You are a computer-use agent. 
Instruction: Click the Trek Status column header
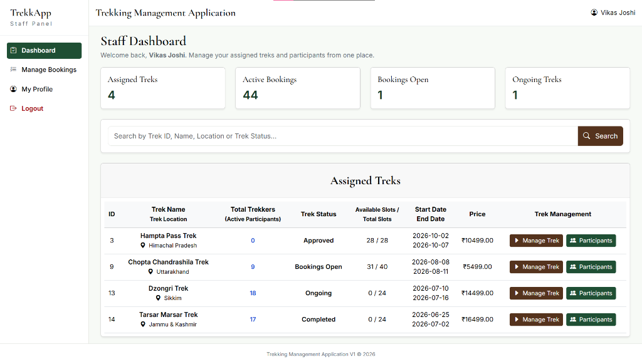tap(318, 214)
